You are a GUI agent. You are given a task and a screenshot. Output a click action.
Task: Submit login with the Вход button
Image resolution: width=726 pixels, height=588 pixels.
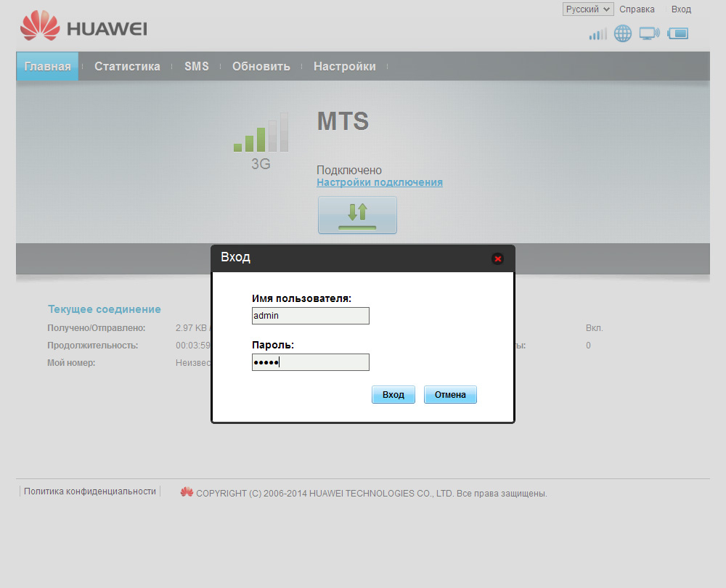(393, 394)
